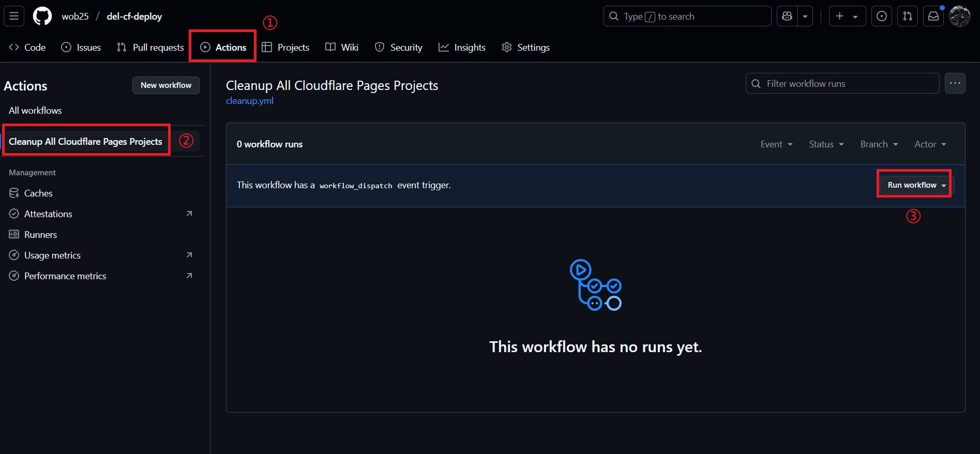Open the Run workflow dropdown
Image resolution: width=980 pixels, height=454 pixels.
coord(917,185)
